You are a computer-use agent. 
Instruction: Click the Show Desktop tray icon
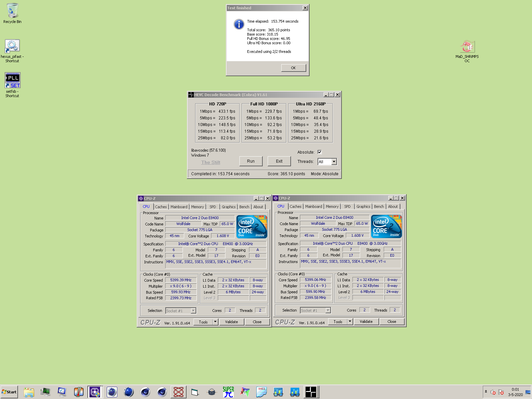click(x=528, y=392)
